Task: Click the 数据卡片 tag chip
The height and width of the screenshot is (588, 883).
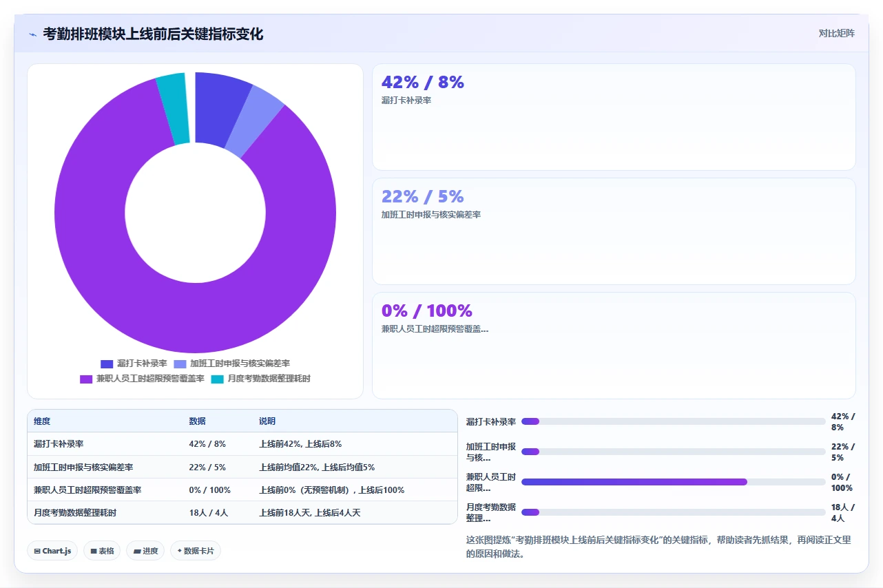Action: (x=196, y=551)
